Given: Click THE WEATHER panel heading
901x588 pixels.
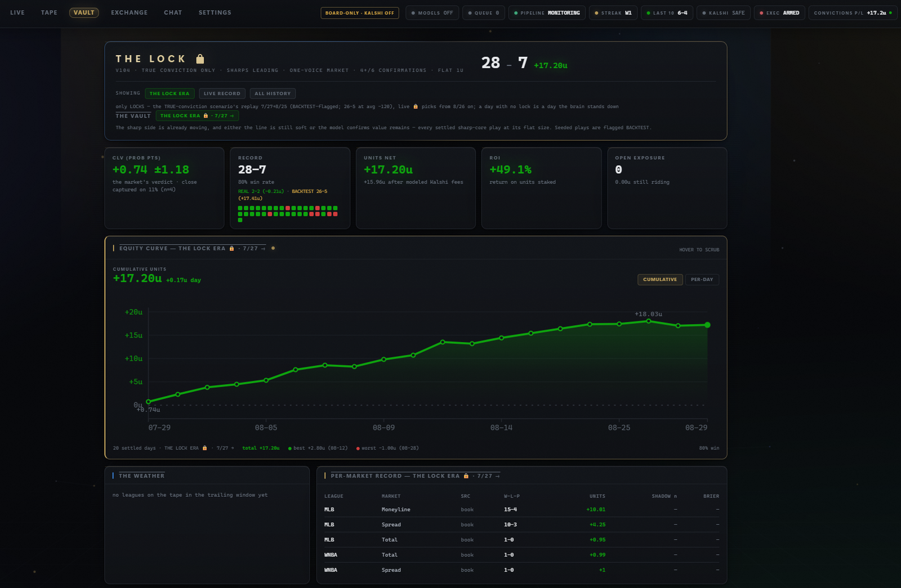Looking at the screenshot, I should pos(141,476).
